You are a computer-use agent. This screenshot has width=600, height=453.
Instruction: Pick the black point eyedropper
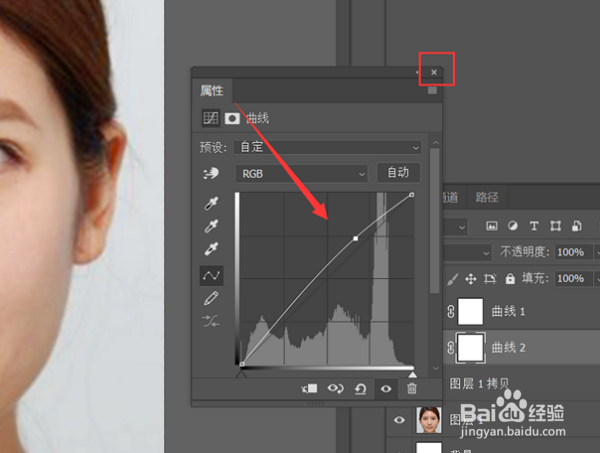pyautogui.click(x=211, y=204)
